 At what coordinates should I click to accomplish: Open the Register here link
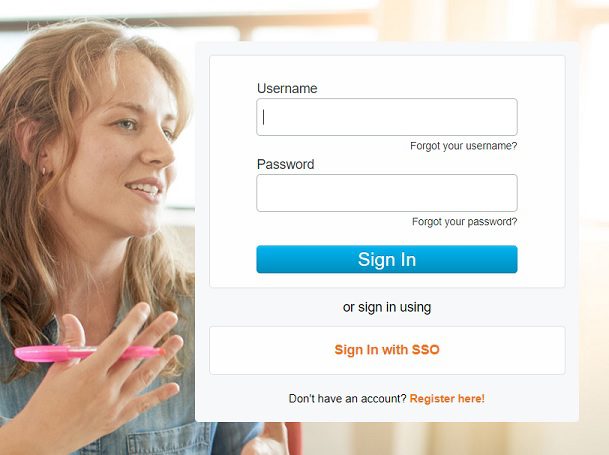tap(447, 399)
